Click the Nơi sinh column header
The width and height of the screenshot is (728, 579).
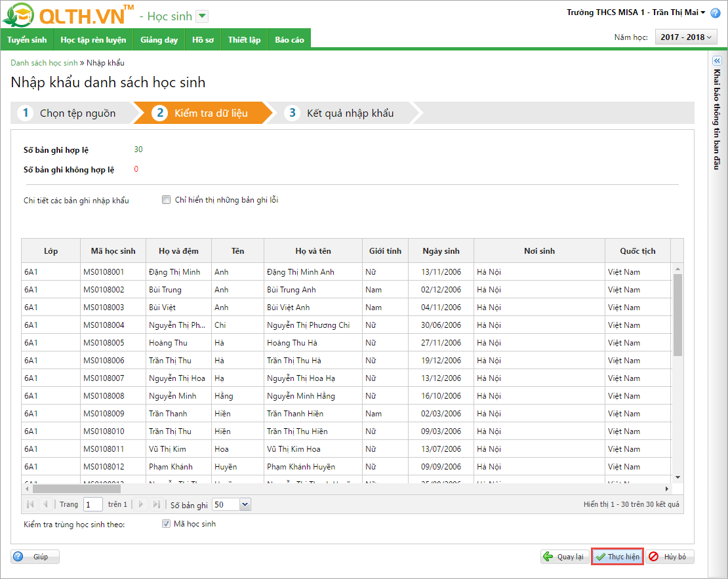(x=540, y=250)
